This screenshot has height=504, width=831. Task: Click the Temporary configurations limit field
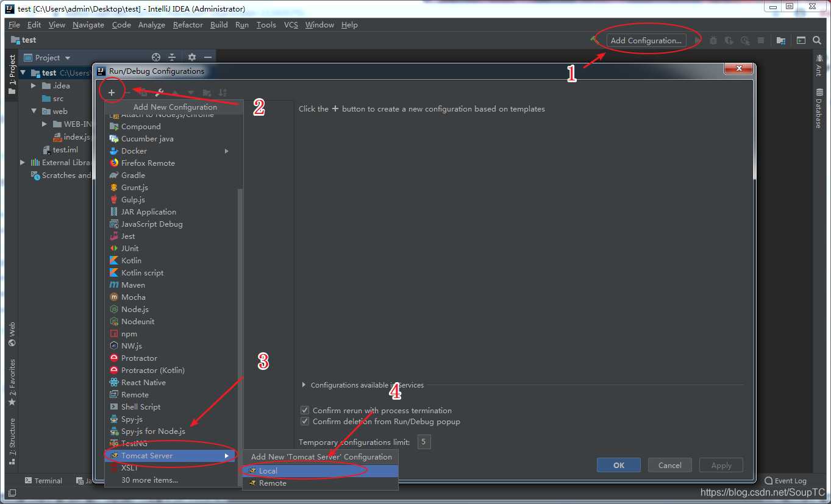(x=424, y=442)
